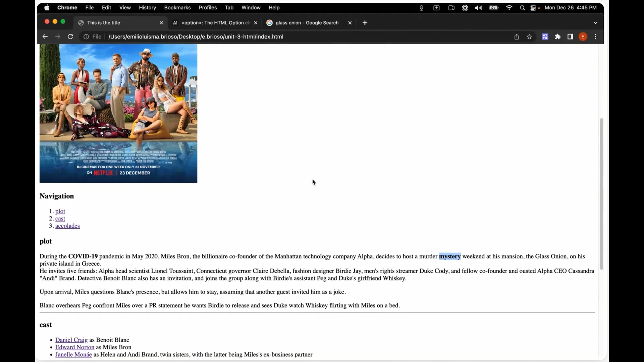Reload the page with the refresh icon
Viewport: 644px width, 362px height.
click(70, 37)
